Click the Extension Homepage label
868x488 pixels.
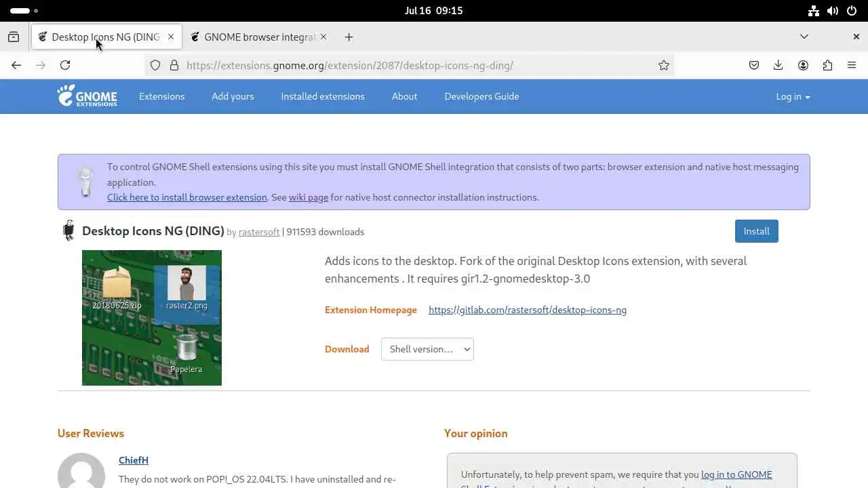coord(371,310)
